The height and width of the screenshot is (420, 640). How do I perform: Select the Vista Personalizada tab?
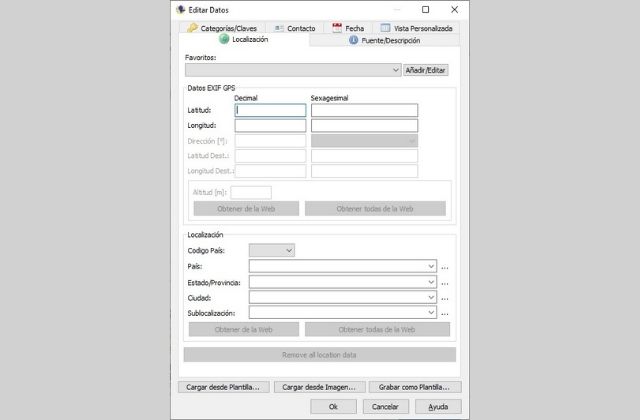(x=416, y=28)
